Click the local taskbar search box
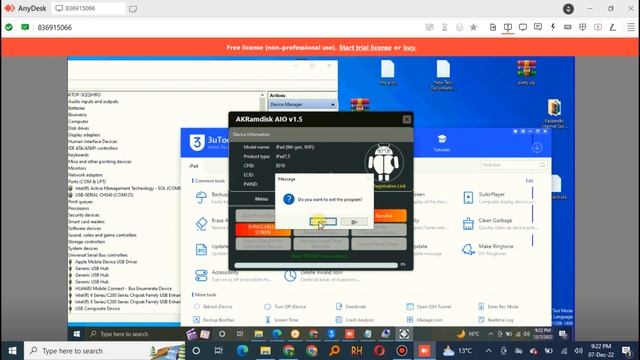This screenshot has height=360, width=640. tap(105, 351)
